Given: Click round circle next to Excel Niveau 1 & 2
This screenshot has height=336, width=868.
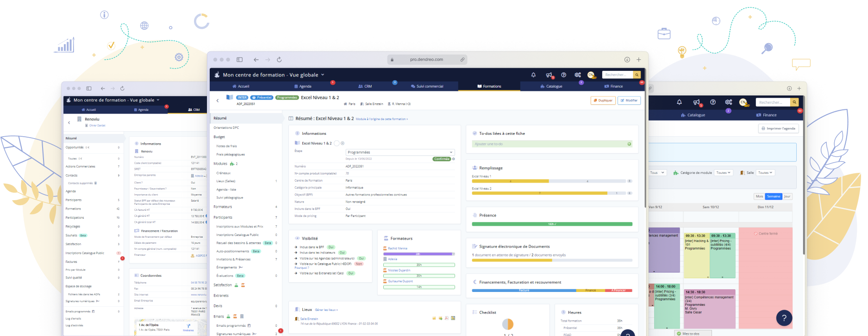Looking at the screenshot, I should (x=337, y=143).
